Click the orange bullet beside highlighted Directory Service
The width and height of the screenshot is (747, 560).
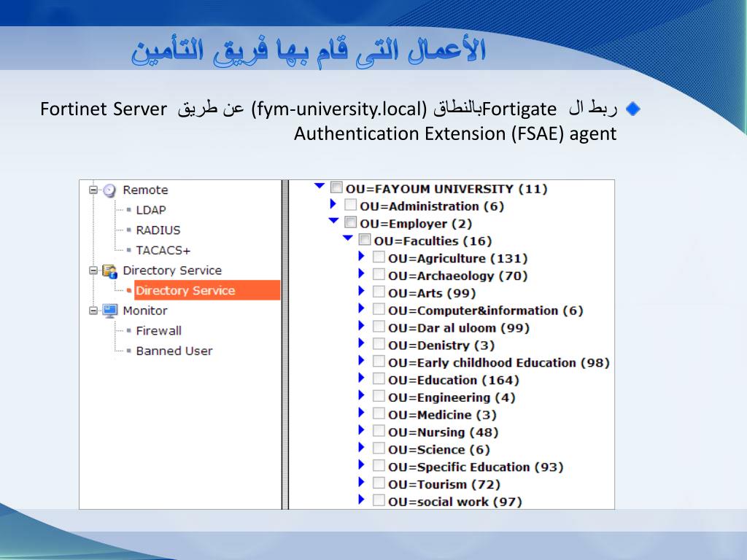(x=128, y=290)
